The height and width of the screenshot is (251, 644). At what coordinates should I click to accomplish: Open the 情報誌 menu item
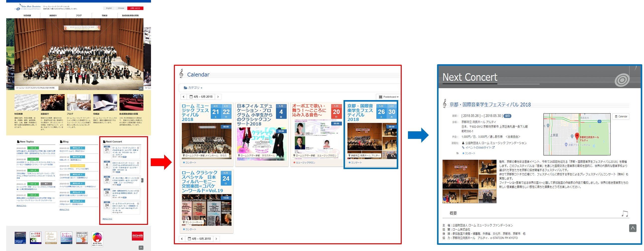coord(104,15)
